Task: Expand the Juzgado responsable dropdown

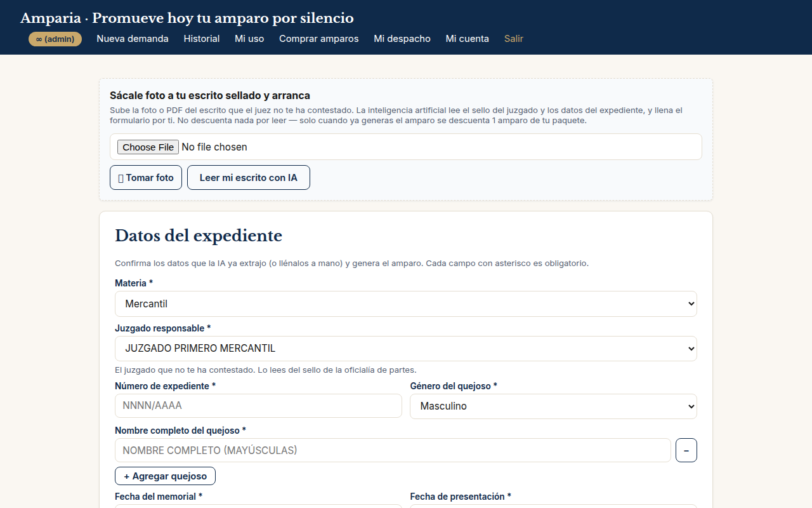Action: pyautogui.click(x=406, y=349)
